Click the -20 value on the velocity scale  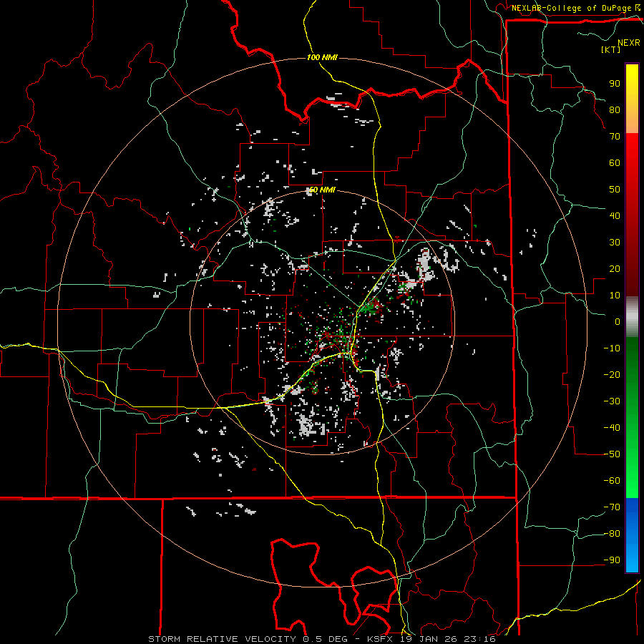click(612, 374)
